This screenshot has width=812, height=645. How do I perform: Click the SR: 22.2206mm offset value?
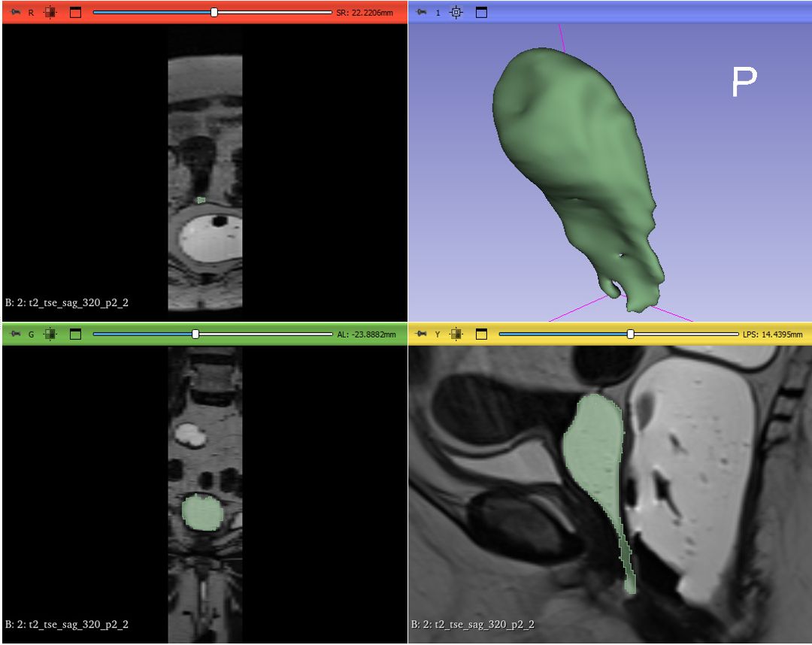(365, 13)
